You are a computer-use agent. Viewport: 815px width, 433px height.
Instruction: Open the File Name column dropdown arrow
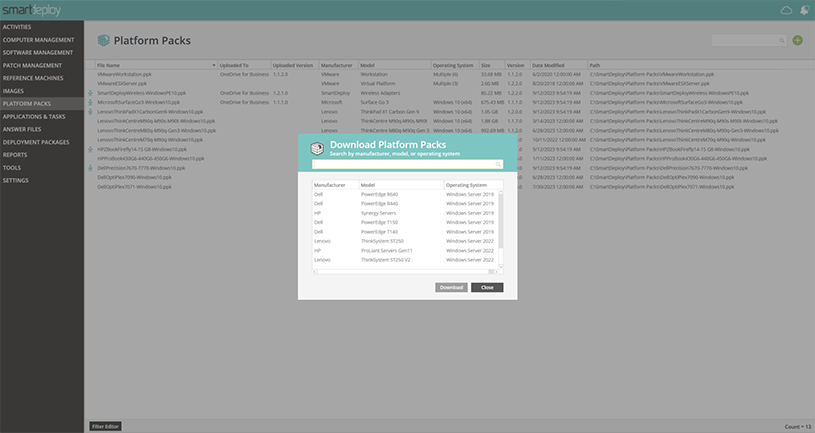tap(214, 65)
